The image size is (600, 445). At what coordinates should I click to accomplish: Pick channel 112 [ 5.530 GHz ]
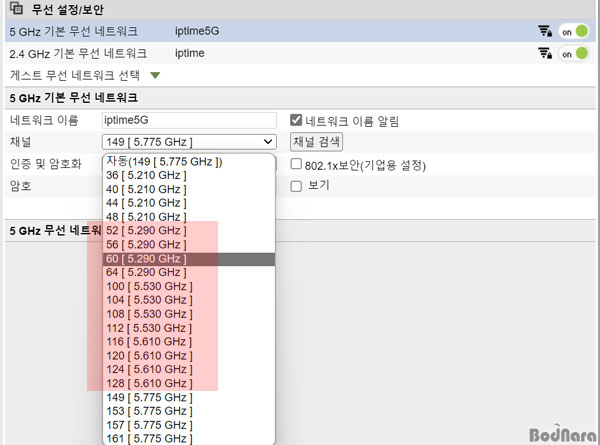pyautogui.click(x=189, y=328)
